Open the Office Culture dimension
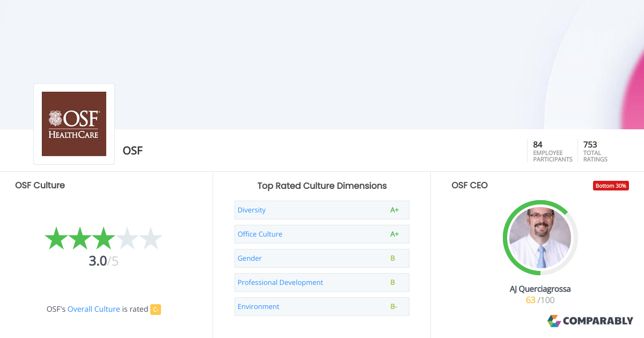 pyautogui.click(x=322, y=234)
